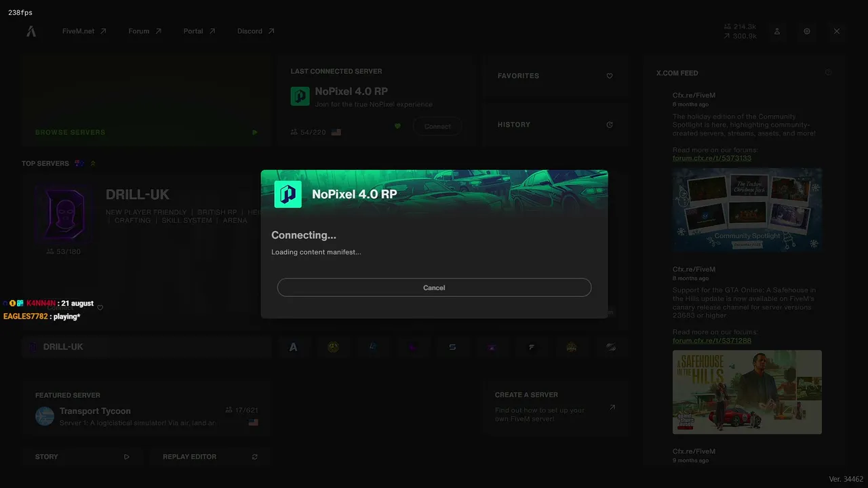Open the settings gear icon

point(807,31)
